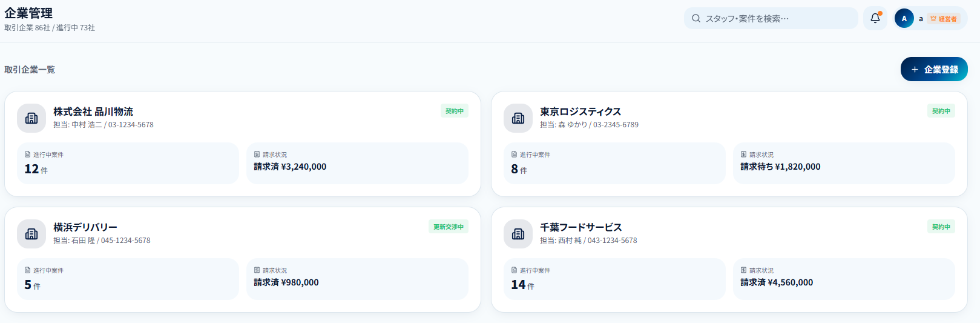The height and width of the screenshot is (323, 980).
Task: Open 千葉フードサービス company name
Action: click(580, 227)
